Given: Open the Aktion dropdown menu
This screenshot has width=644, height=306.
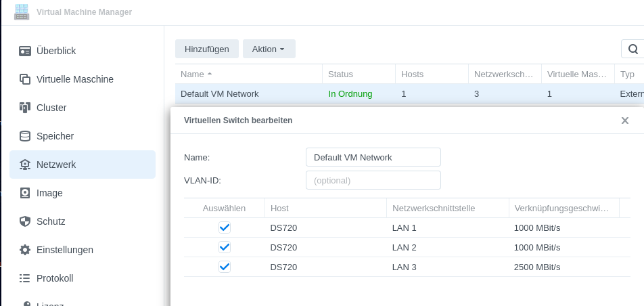Looking at the screenshot, I should pyautogui.click(x=269, y=49).
